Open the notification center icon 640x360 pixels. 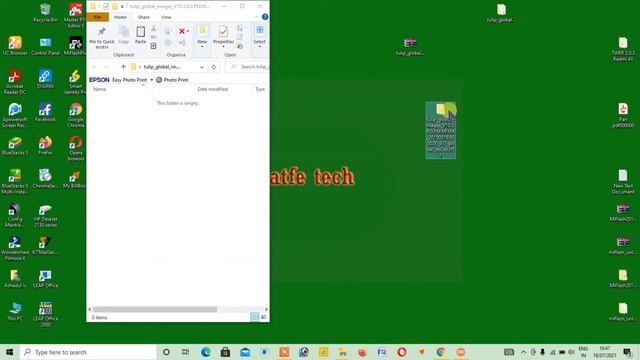(628, 352)
